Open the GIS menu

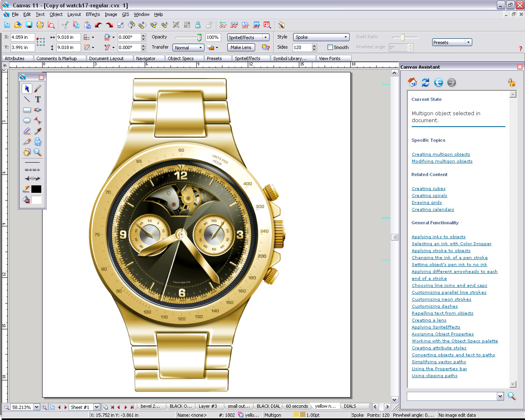pyautogui.click(x=126, y=14)
